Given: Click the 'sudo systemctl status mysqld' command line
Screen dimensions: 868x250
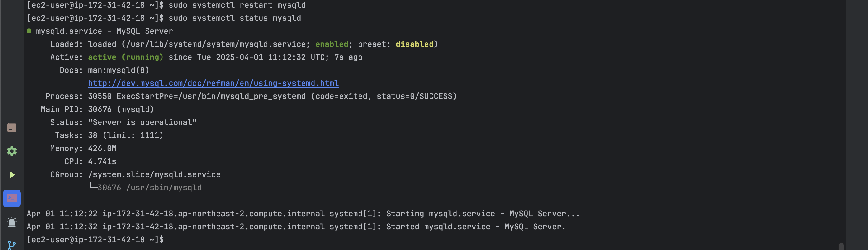Looking at the screenshot, I should coord(235,18).
